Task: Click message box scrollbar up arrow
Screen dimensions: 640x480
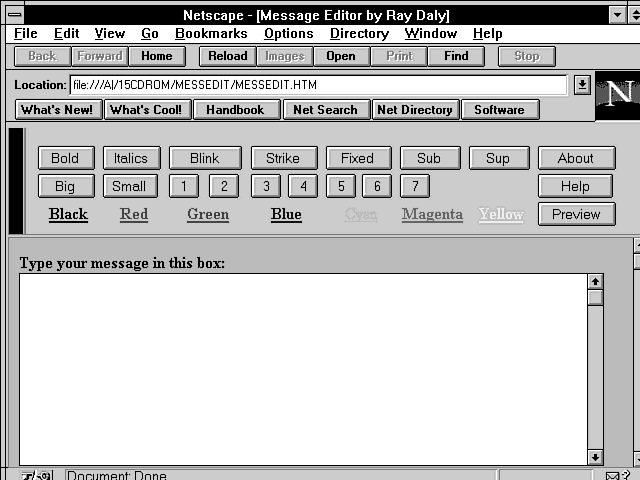Action: 595,282
